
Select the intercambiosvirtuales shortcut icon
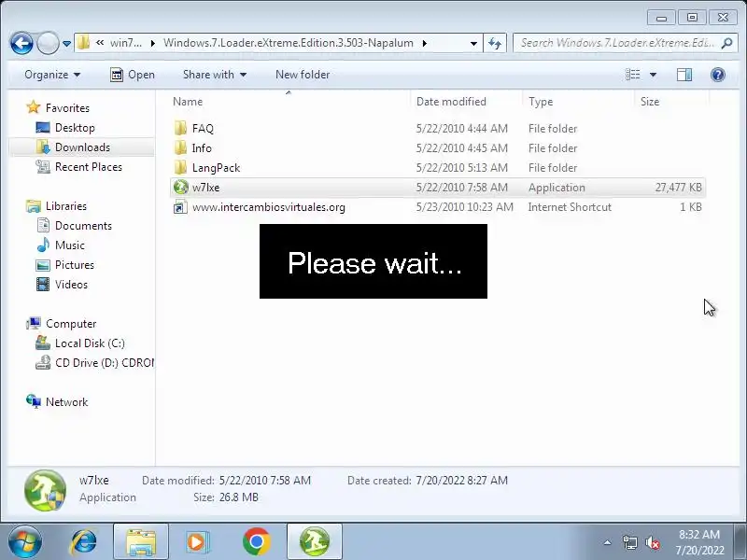pos(180,207)
